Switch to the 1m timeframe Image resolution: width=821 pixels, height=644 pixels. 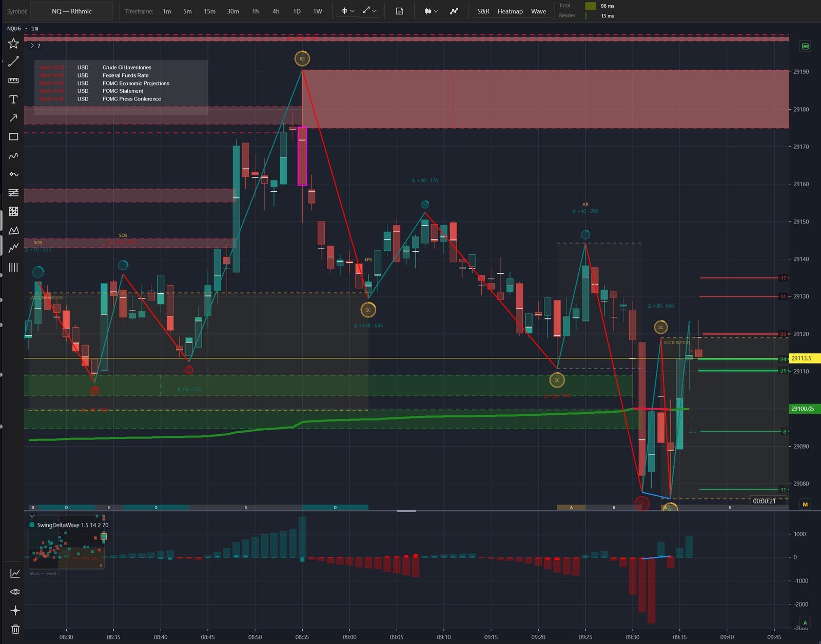167,11
